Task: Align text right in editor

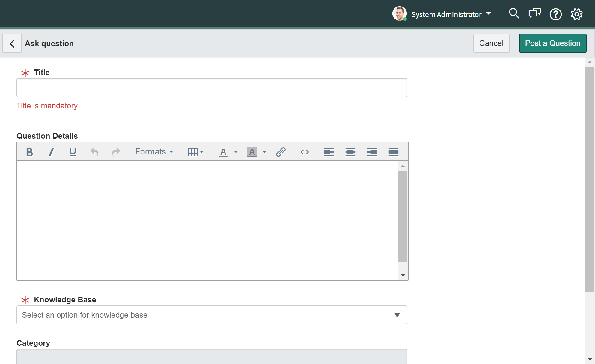Action: pos(372,152)
